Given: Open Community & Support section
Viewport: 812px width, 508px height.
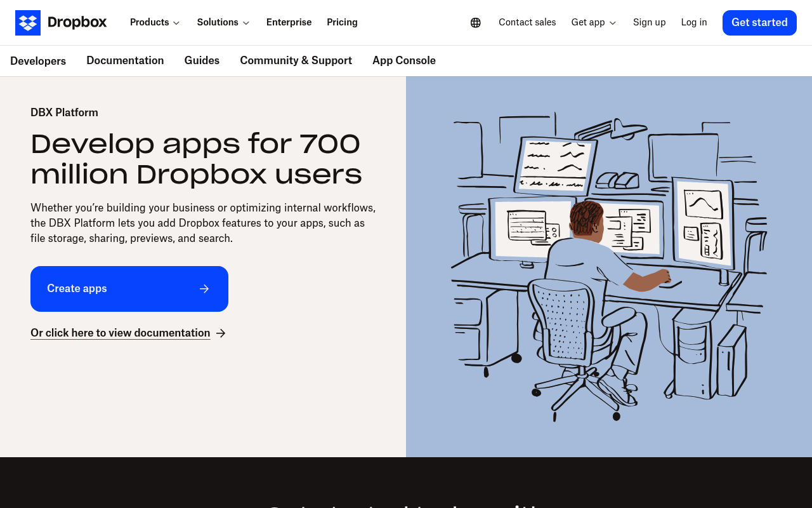Looking at the screenshot, I should point(296,60).
